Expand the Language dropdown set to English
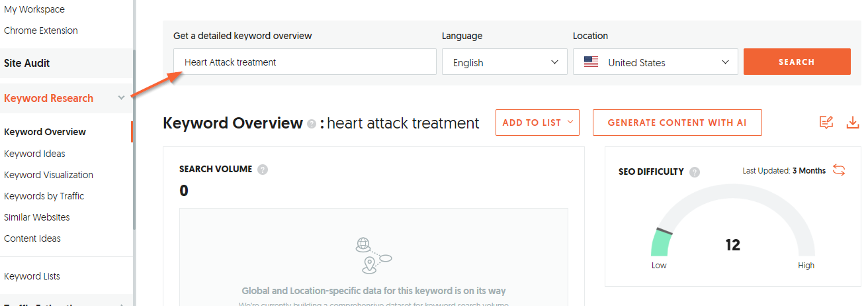This screenshot has width=868, height=306. (x=505, y=62)
